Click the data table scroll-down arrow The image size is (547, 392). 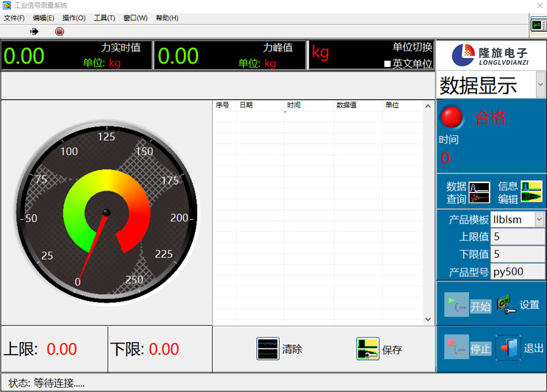(x=428, y=319)
